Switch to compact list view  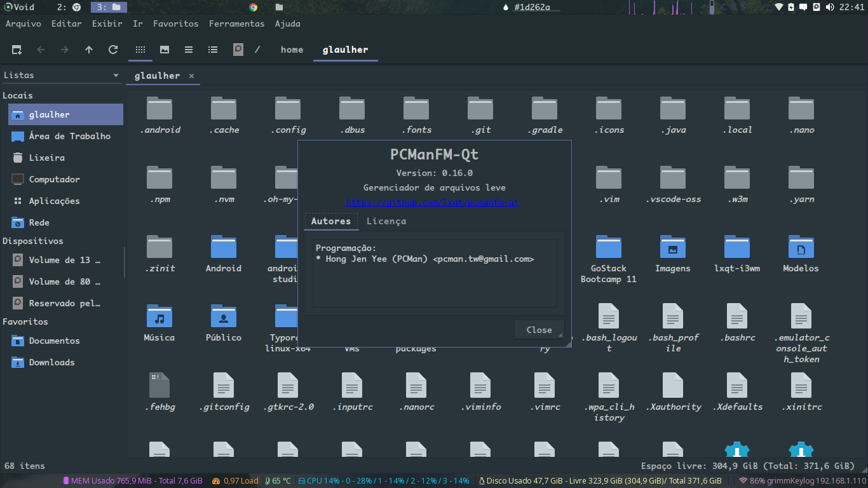[189, 50]
